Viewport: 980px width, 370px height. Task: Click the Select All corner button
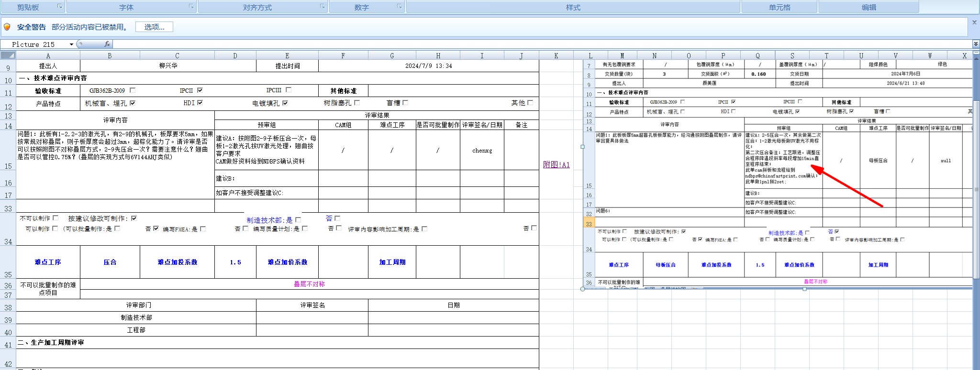pyautogui.click(x=8, y=55)
